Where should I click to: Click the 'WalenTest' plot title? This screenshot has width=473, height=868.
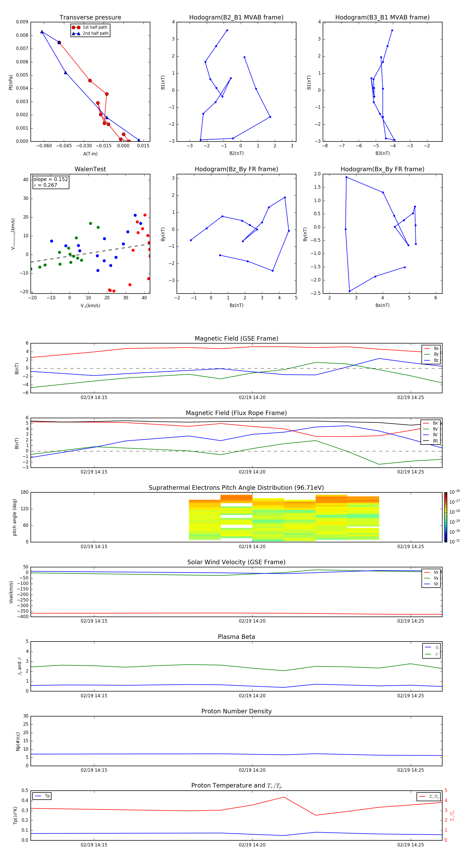(x=90, y=169)
